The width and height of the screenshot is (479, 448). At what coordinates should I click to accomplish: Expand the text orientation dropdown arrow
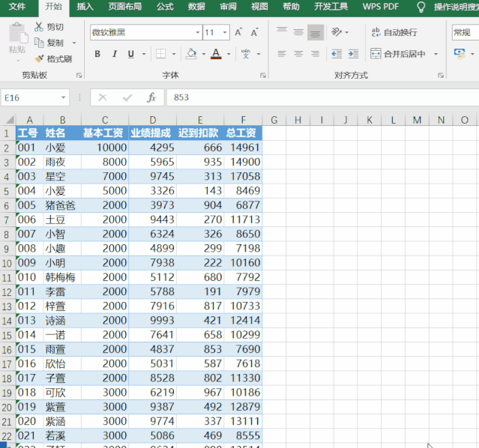[x=347, y=32]
